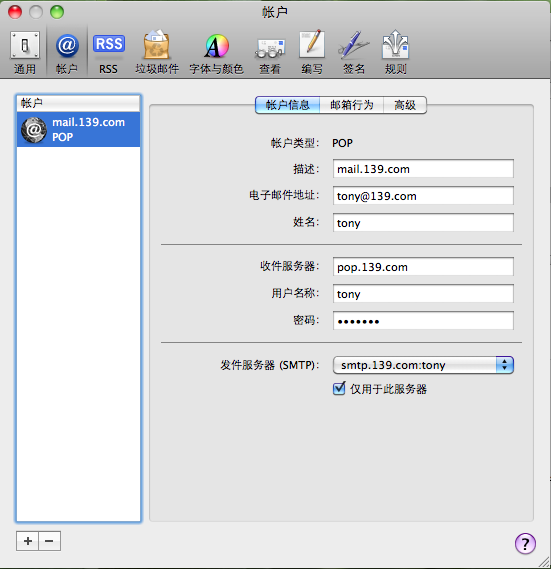Open the RSS preferences pane
This screenshot has width=551, height=569.
pyautogui.click(x=109, y=52)
